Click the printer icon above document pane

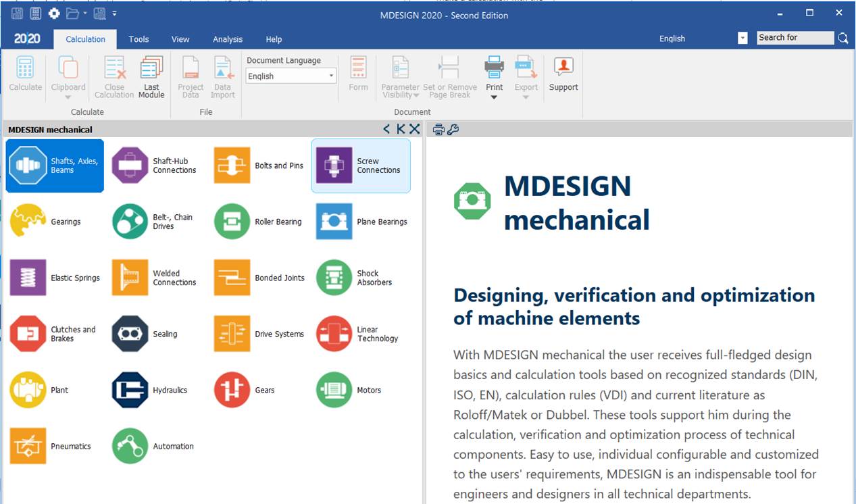438,130
